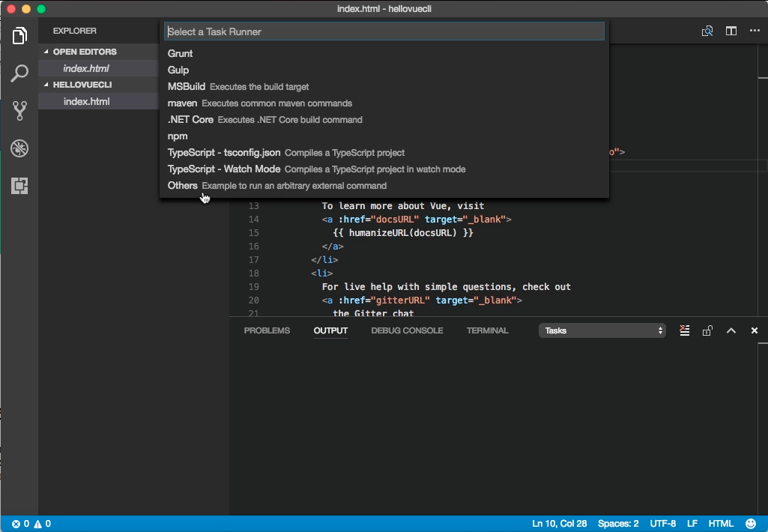Toggle output scroll lock icon
The width and height of the screenshot is (768, 532).
coord(707,330)
